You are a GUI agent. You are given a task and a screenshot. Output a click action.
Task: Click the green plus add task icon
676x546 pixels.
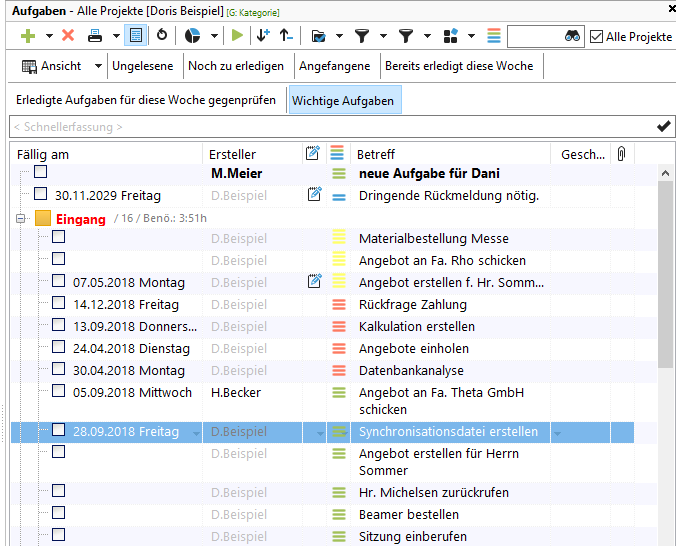pos(27,36)
